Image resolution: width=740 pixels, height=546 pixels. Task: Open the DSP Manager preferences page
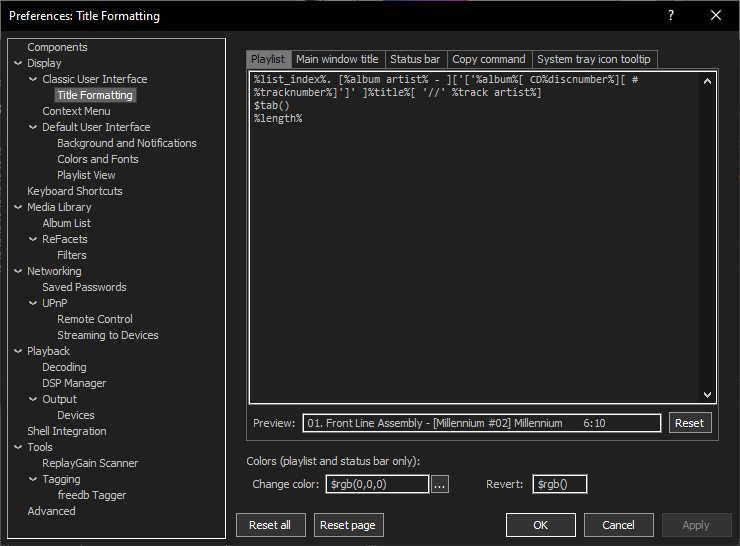coord(74,383)
